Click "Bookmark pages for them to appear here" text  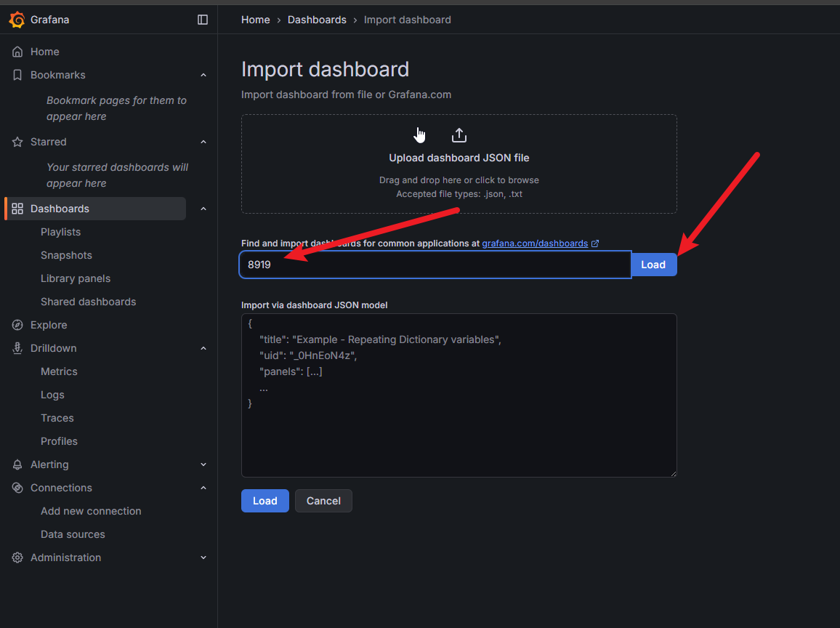[116, 108]
